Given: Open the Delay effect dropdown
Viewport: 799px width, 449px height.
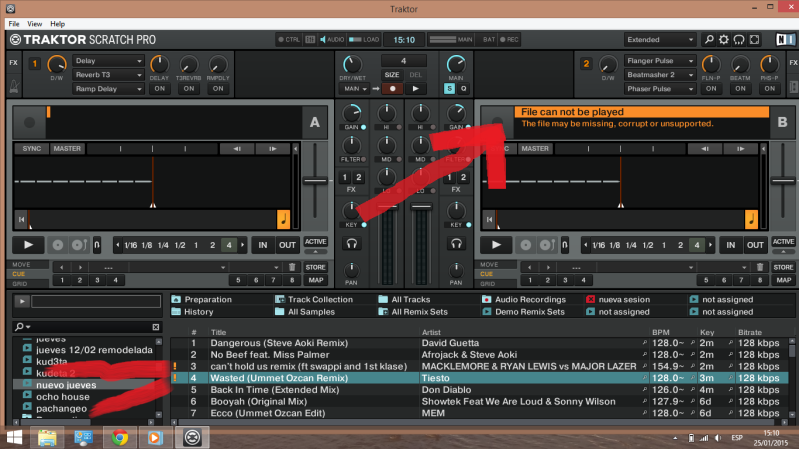Looking at the screenshot, I should click(109, 61).
